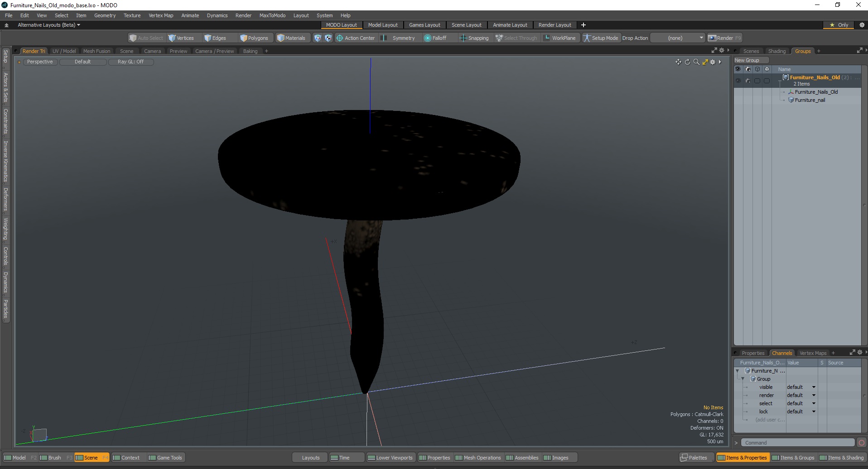Screen dimensions: 868x469
Task: Switch to the UV / Model viewport tab
Action: click(x=64, y=51)
